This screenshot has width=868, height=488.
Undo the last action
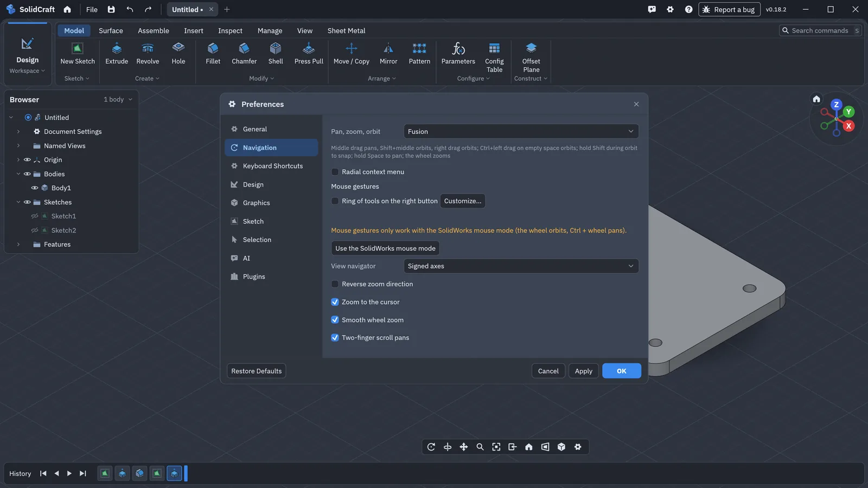click(x=130, y=9)
